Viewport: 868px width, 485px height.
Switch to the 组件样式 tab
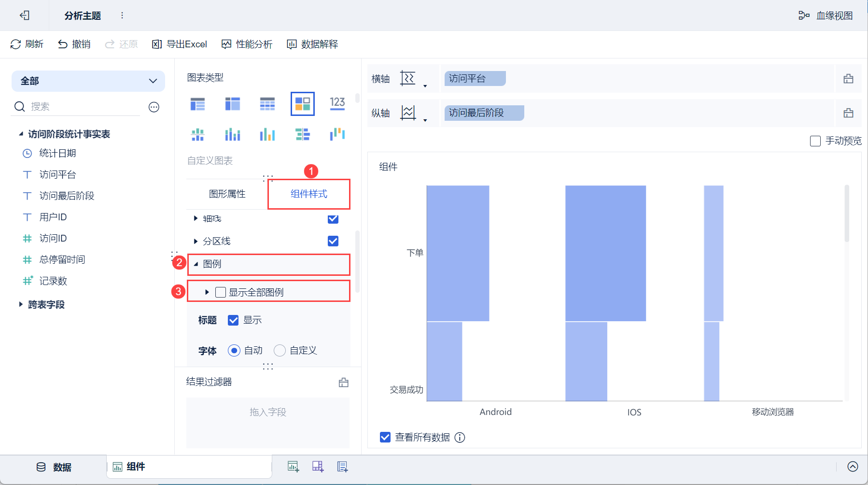pos(309,194)
